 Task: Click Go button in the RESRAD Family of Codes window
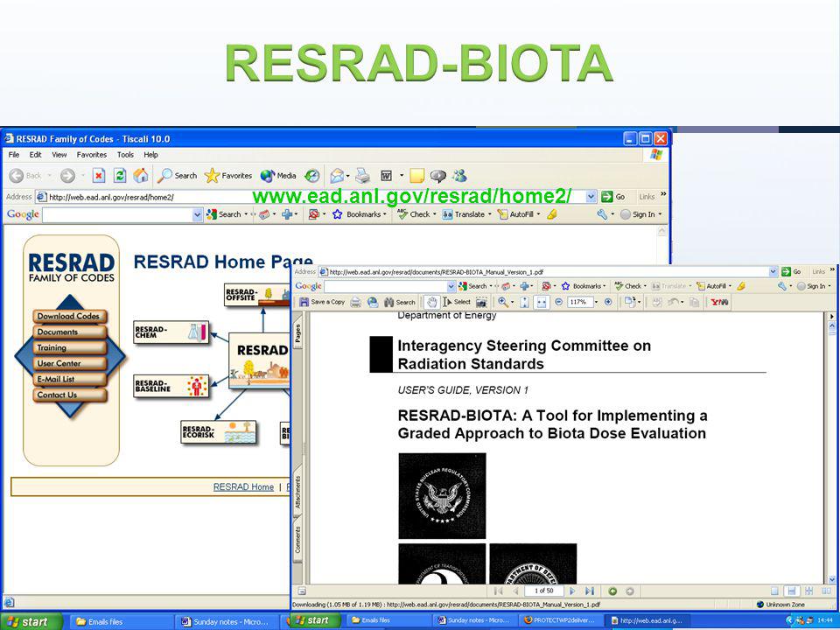[613, 197]
